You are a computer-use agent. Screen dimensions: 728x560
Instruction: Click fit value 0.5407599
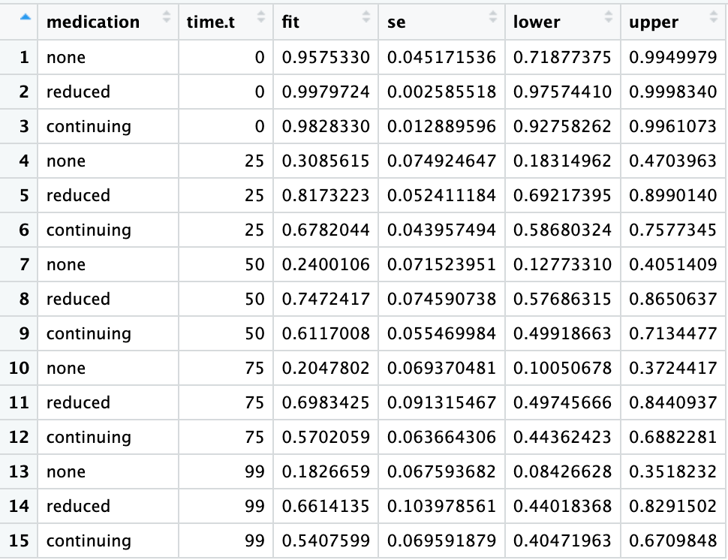tap(326, 540)
